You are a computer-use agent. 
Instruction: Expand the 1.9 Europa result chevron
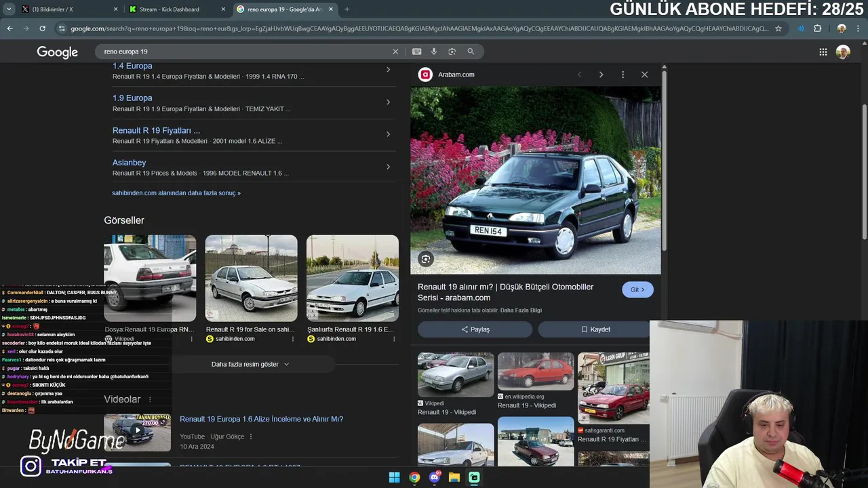(x=388, y=102)
